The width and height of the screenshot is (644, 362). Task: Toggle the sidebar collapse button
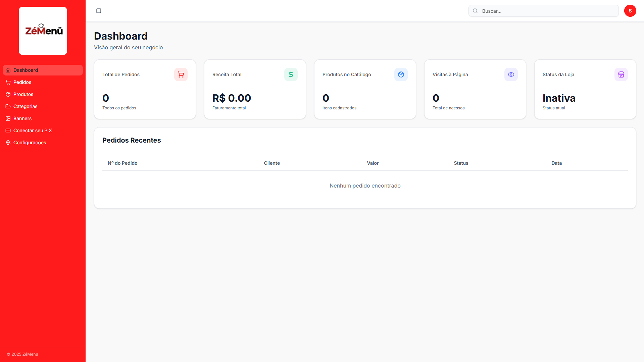99,11
